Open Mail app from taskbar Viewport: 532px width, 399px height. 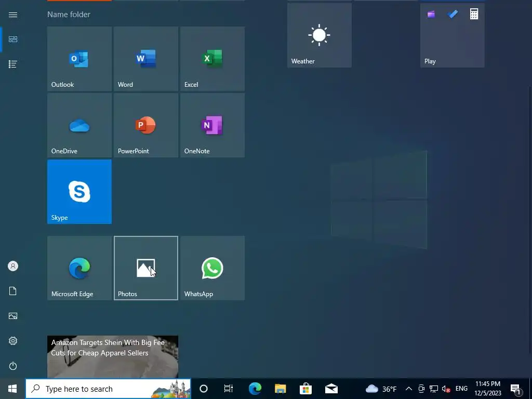331,389
